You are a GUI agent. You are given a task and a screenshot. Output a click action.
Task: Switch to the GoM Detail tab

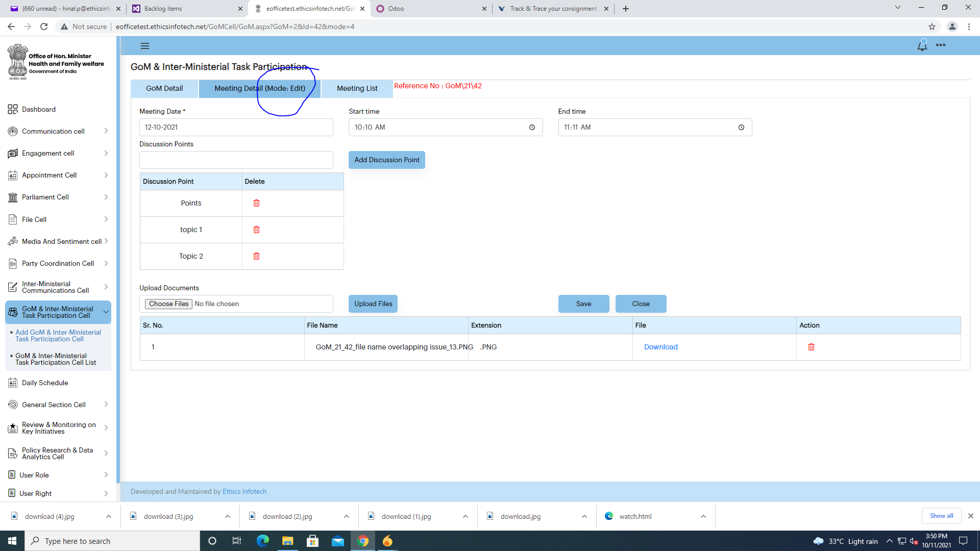point(164,88)
